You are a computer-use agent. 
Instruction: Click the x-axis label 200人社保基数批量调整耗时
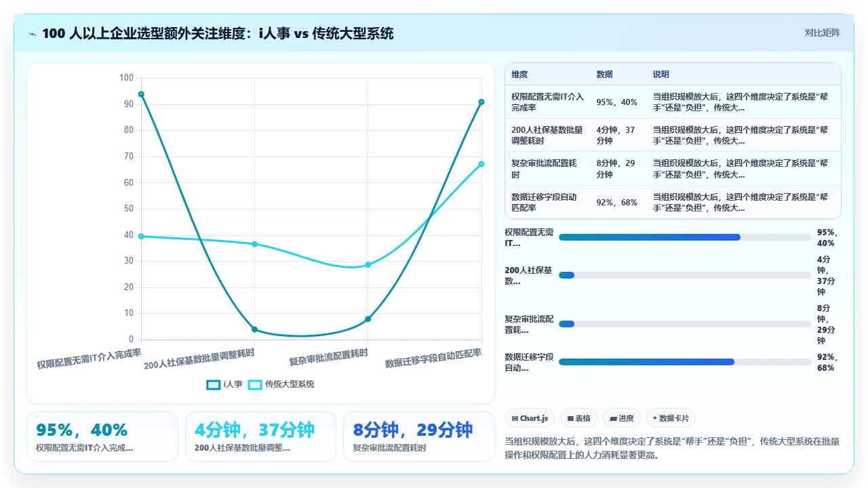[x=199, y=359]
